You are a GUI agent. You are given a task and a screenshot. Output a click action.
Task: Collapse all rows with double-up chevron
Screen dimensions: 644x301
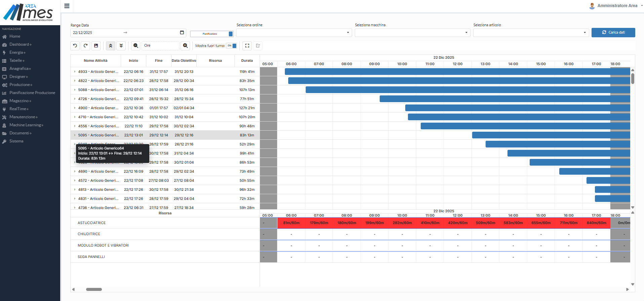point(111,46)
